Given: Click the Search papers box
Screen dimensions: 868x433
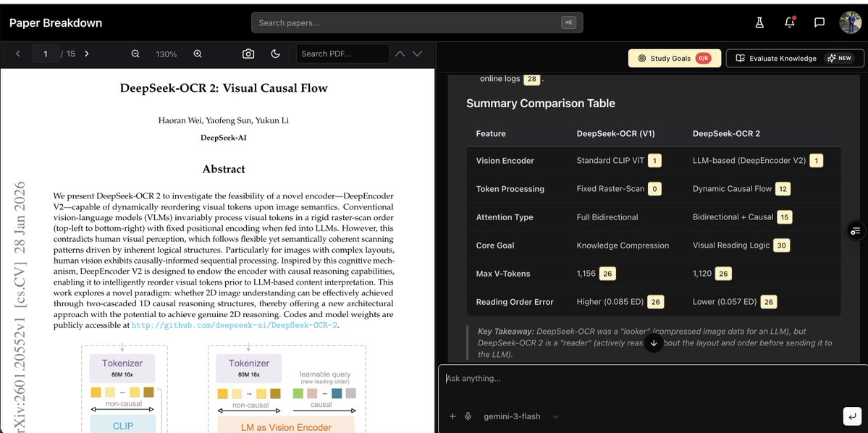Looking at the screenshot, I should (x=417, y=22).
